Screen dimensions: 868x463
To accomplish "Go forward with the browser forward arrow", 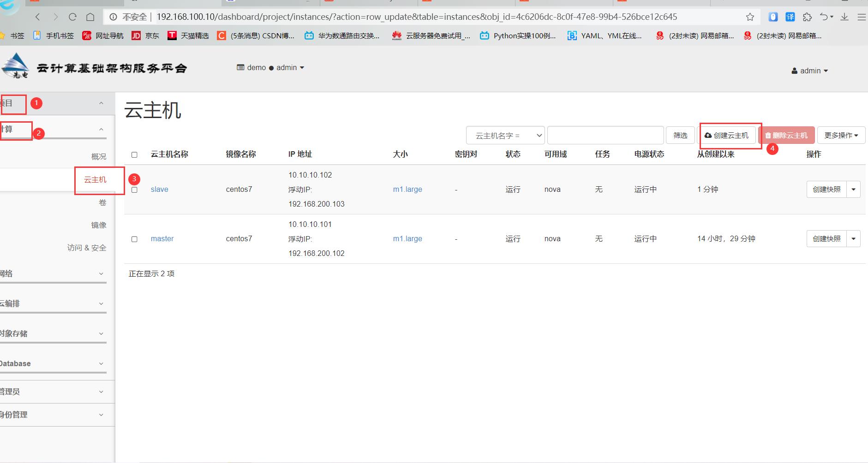I will (x=55, y=17).
